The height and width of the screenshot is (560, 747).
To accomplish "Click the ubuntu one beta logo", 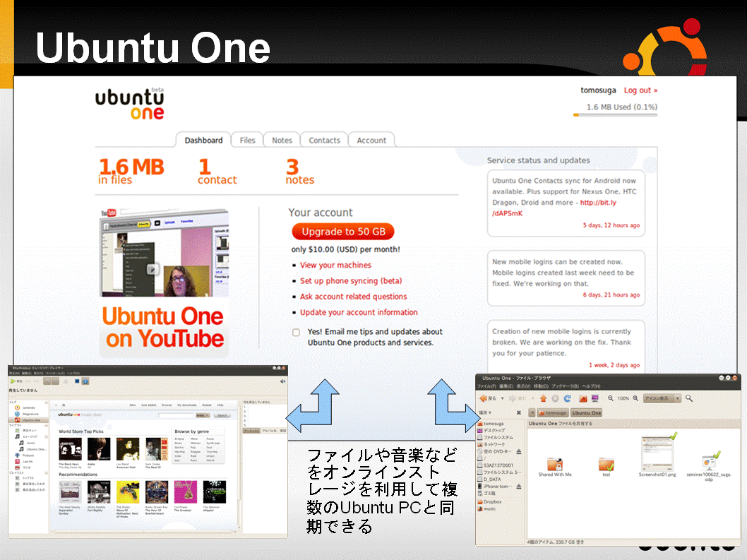I will tap(130, 104).
